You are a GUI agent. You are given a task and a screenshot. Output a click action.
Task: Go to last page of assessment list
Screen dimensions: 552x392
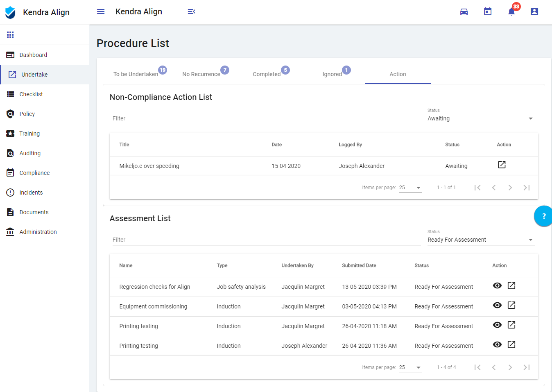point(527,367)
